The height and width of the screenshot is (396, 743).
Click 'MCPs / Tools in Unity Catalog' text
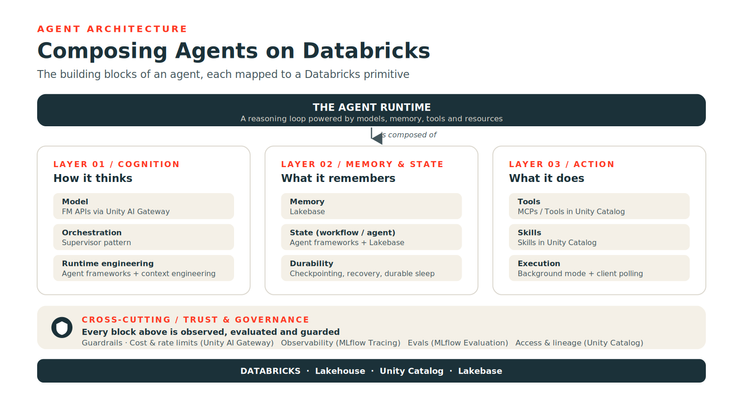[571, 211]
